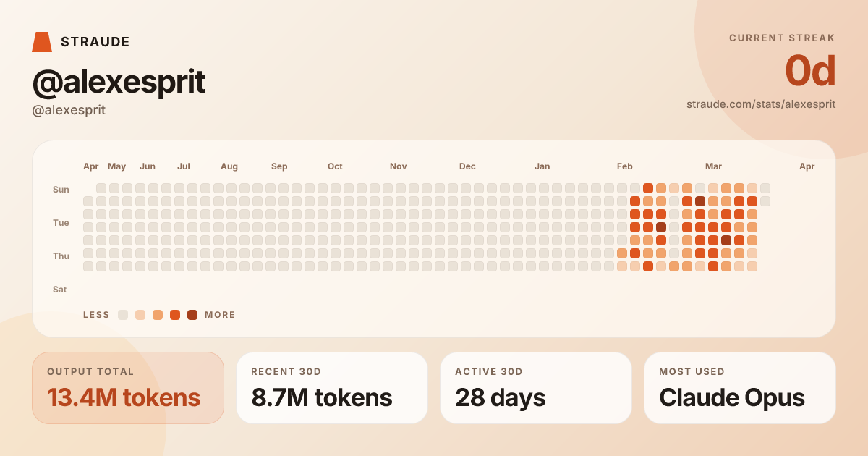Select the lightest gray legend swatch
868x456 pixels.
tap(123, 315)
